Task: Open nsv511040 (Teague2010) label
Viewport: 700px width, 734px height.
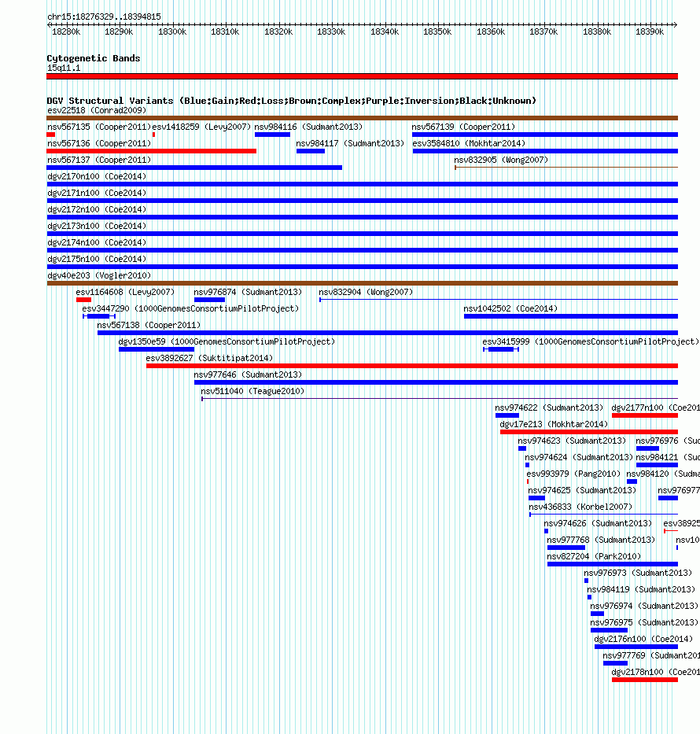Action: [252, 391]
